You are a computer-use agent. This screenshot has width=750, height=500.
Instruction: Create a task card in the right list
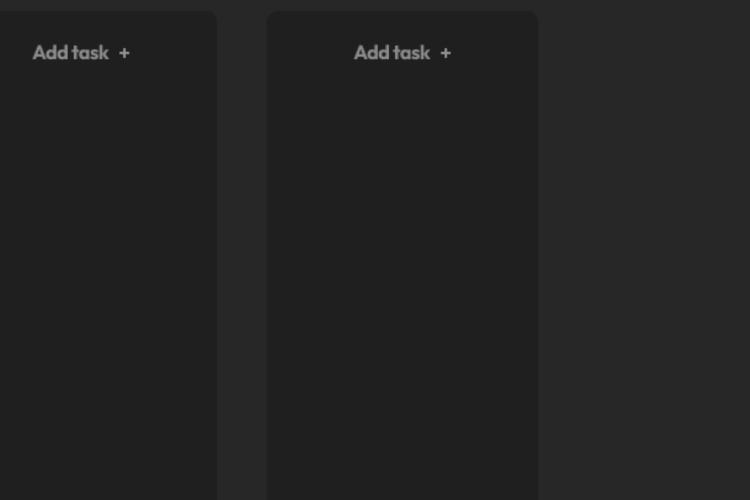[402, 53]
